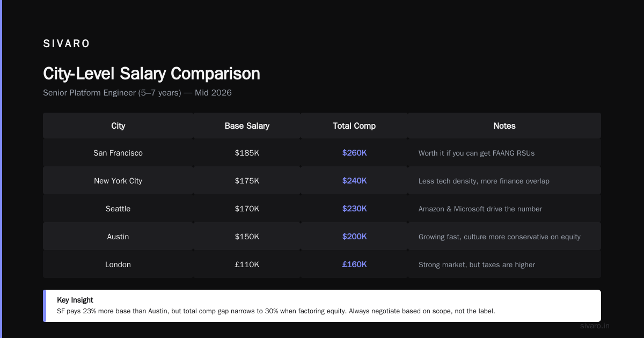Click the taxes are higher note
The height and width of the screenshot is (338, 644).
[477, 264]
